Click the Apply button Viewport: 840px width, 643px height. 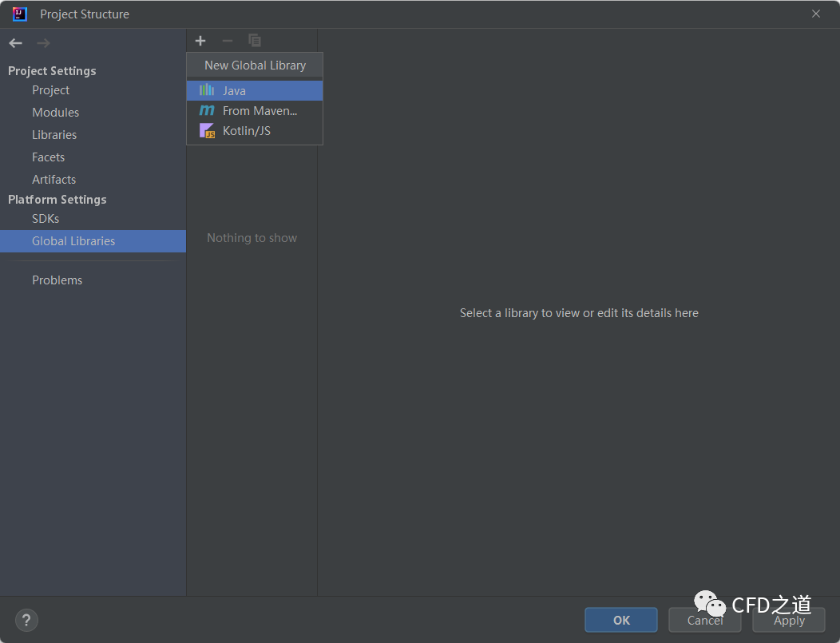point(789,620)
